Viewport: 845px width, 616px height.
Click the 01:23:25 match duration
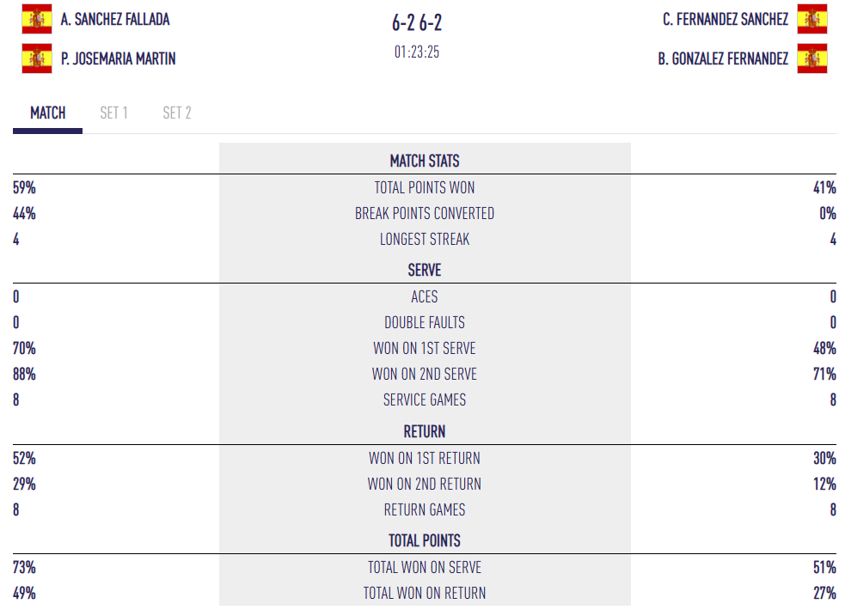417,52
